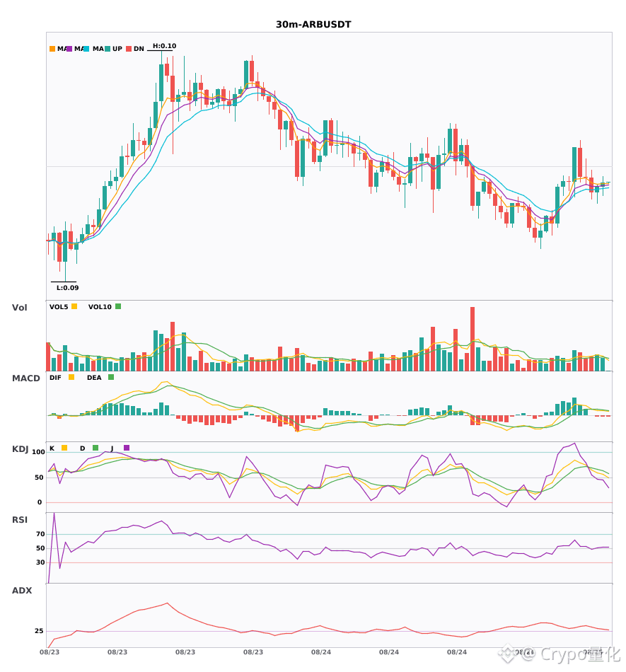This screenshot has height=672, width=626.
Task: Select the MACD panel label
Action: pos(25,378)
